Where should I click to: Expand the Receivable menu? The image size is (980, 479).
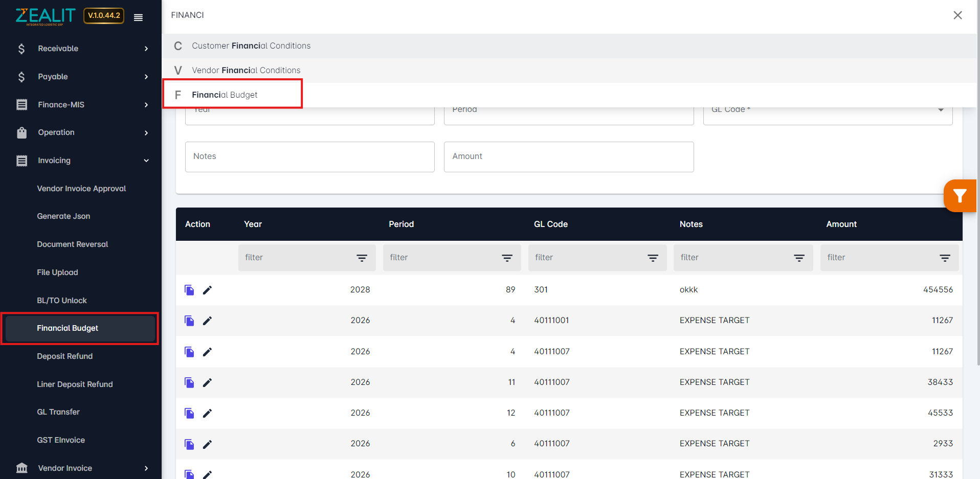(82, 49)
